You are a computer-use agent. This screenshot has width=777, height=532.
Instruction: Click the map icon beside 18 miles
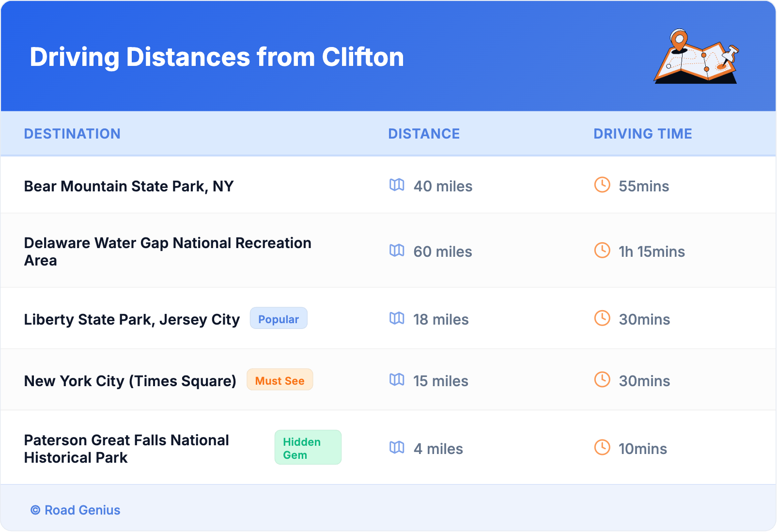[x=397, y=318]
